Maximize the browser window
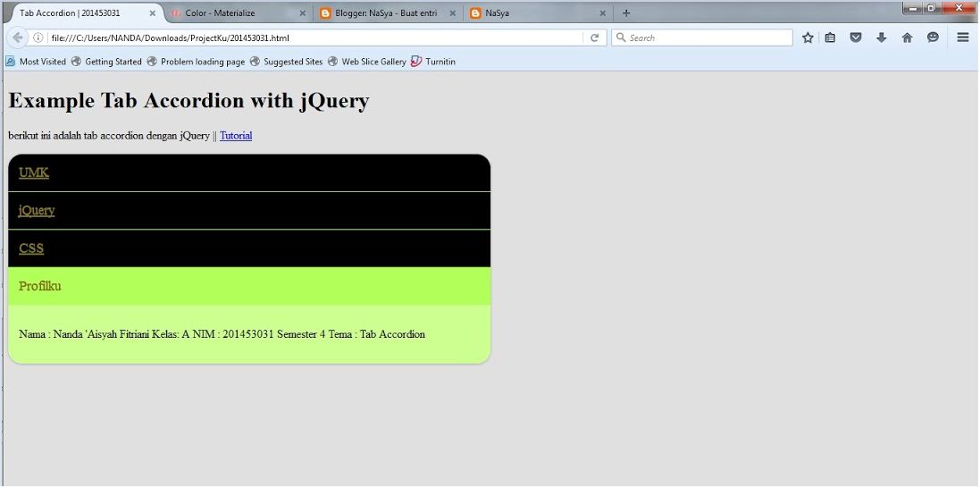Screen dimensions: 980x487 coord(932,8)
